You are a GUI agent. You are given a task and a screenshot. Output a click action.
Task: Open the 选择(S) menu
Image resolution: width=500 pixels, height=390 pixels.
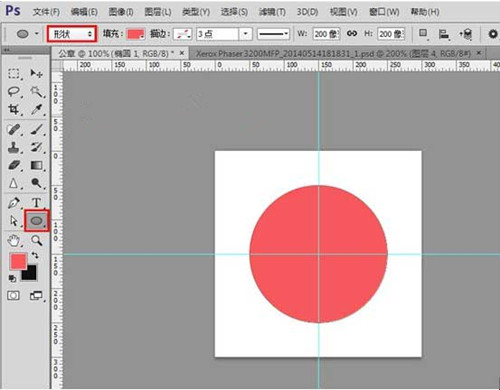(x=234, y=12)
